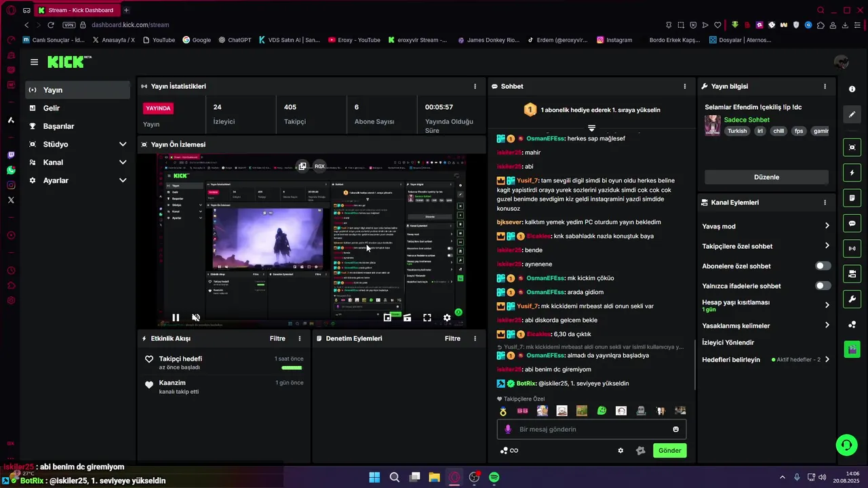Click İzleyiciyi Yönlendir
This screenshot has height=488, width=868.
point(728,342)
